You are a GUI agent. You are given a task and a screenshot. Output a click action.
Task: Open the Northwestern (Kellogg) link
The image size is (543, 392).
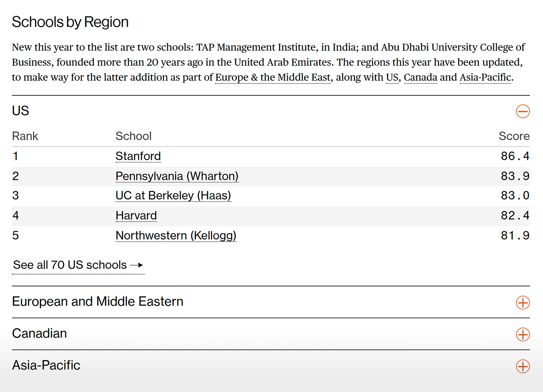176,236
